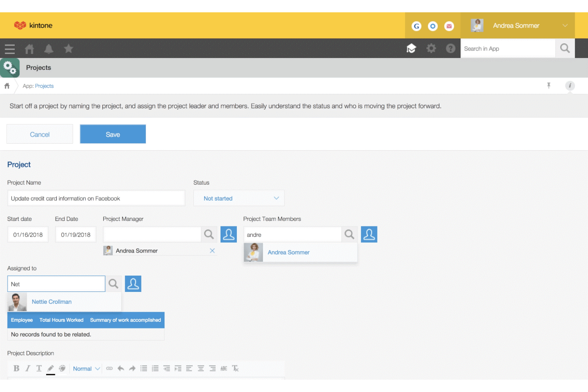Select Andrea Sommer suggestion for team members
Viewport: 588px width, 392px height.
point(301,252)
